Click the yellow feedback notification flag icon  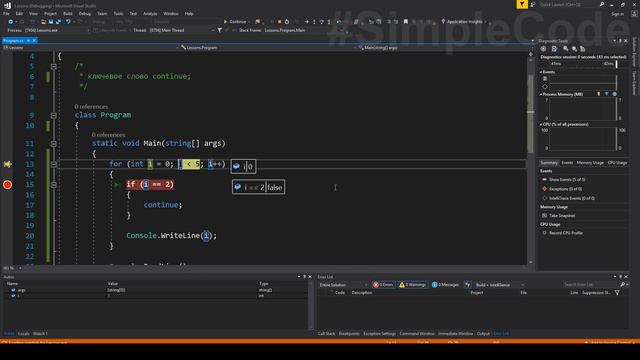pyautogui.click(x=522, y=4)
